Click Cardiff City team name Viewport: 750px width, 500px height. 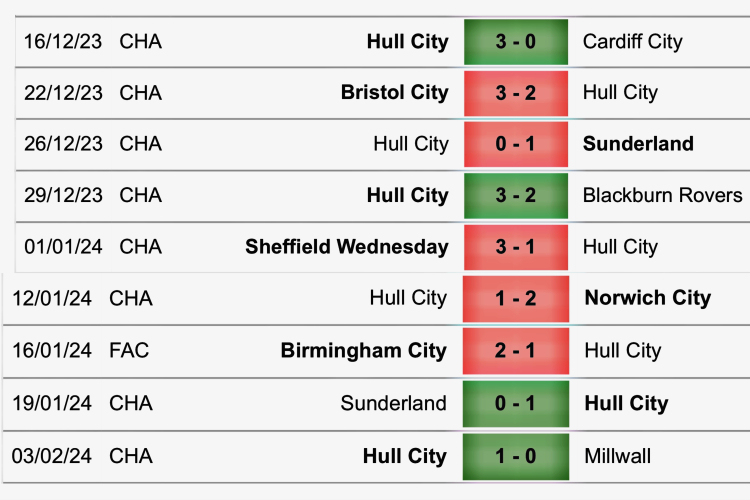[632, 42]
